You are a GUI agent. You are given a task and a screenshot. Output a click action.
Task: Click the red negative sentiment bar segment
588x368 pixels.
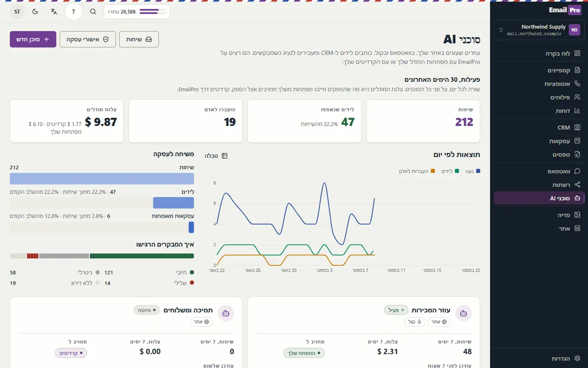(x=33, y=256)
